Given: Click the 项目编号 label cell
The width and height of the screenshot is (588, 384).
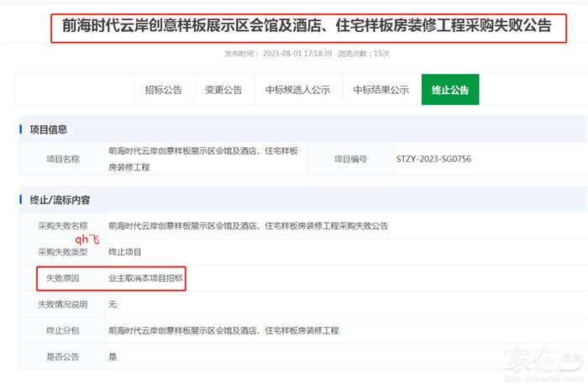Looking at the screenshot, I should [x=350, y=159].
